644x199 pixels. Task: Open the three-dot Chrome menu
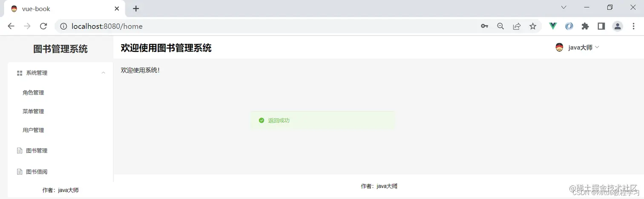(633, 26)
